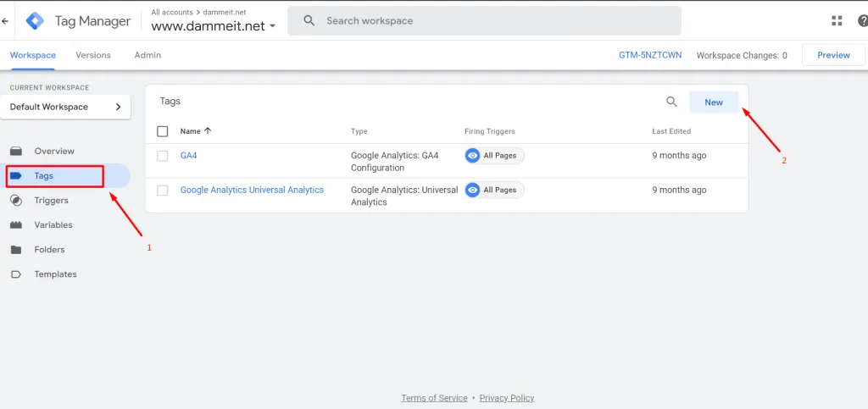Open the www.dammeit.net container dropdown
The height and width of the screenshot is (409, 868).
(x=214, y=26)
